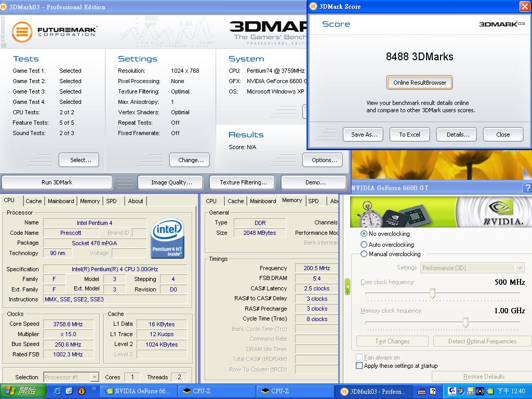The width and height of the screenshot is (532, 399).
Task: Open Image Quality... dialog
Action: 171,182
